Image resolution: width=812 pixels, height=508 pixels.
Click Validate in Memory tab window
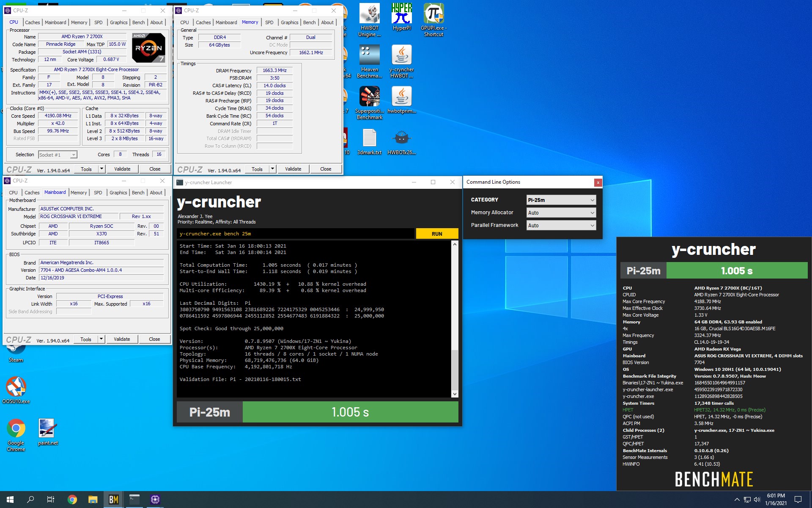pos(293,169)
